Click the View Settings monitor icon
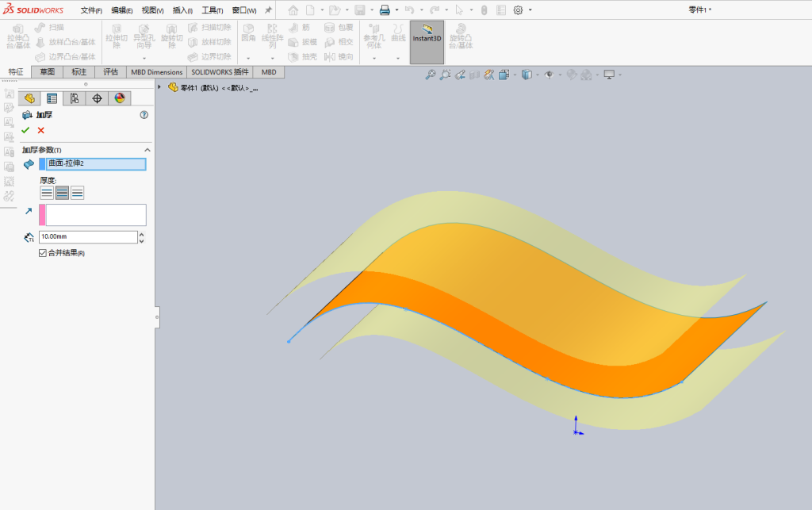This screenshot has width=812, height=510. click(x=609, y=75)
